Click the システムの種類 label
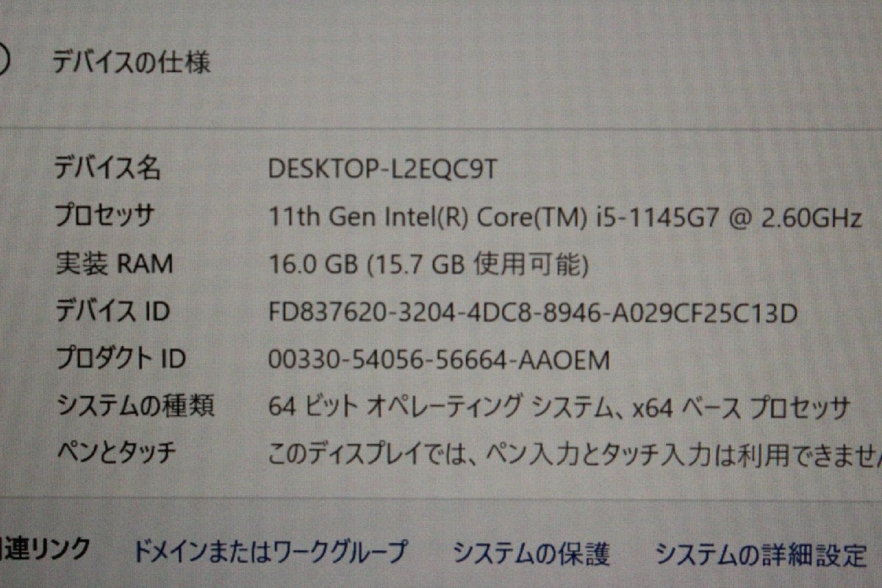Viewport: 882px width, 588px height. click(x=135, y=405)
